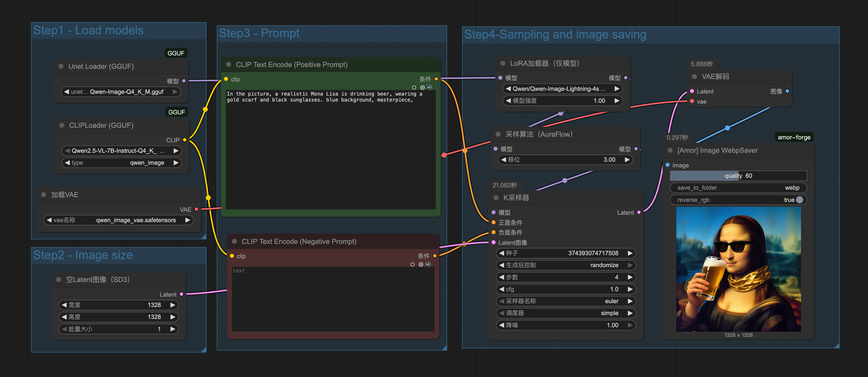Click the save_to_folder webp field

[738, 188]
